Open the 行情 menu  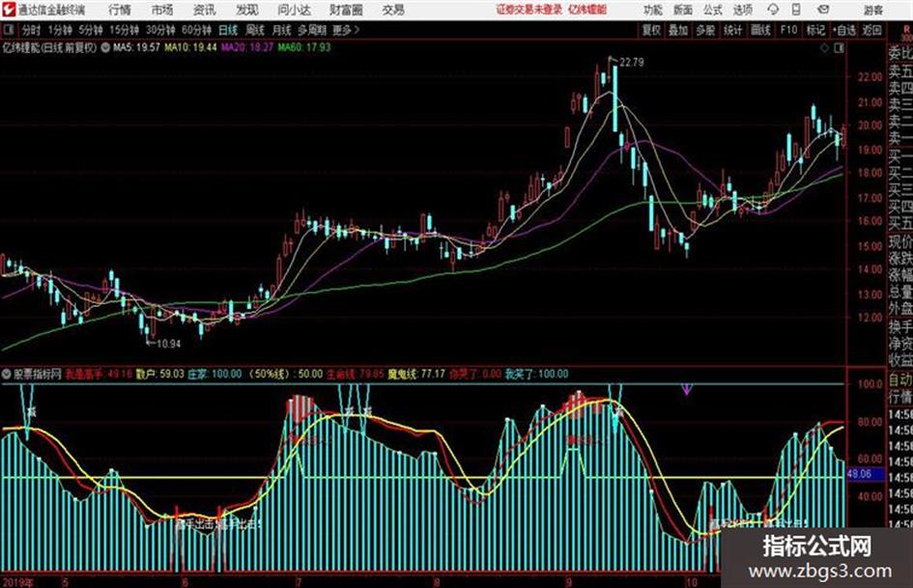point(120,10)
